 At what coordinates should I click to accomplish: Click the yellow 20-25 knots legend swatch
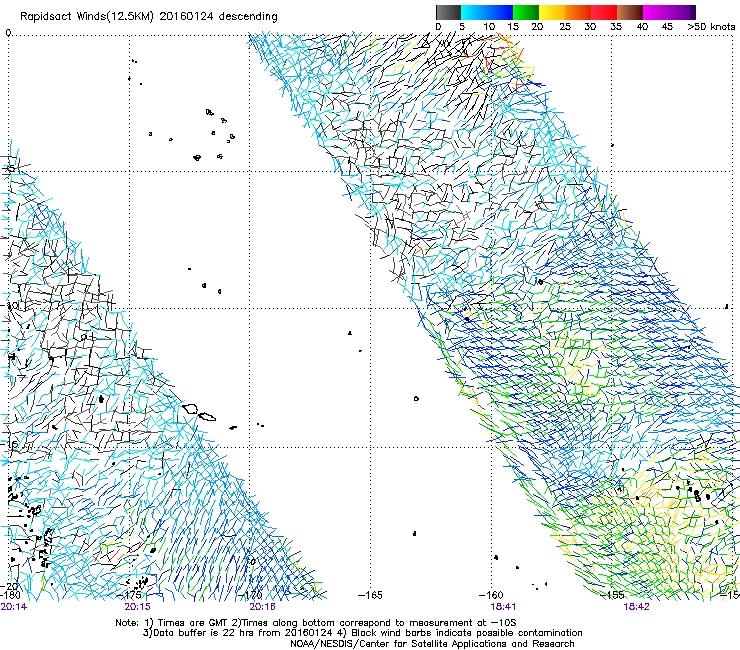coord(552,12)
